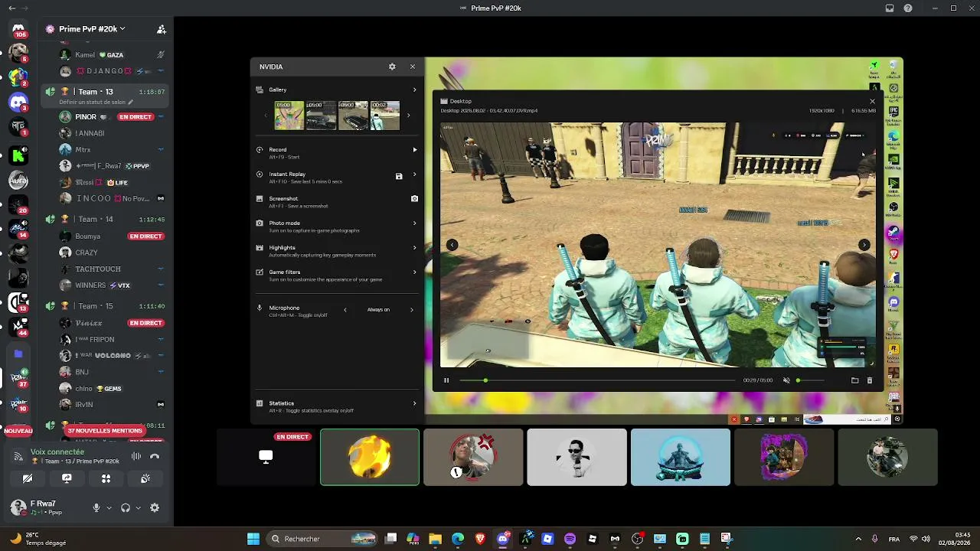Open the headphone output options arrow
The width and height of the screenshot is (980, 551).
pyautogui.click(x=138, y=508)
